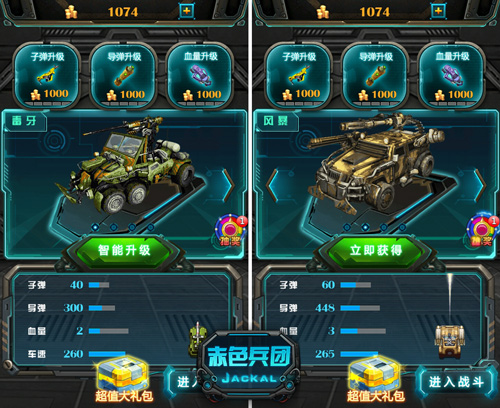Select first page dot under 雷牙 vehicle
Image resolution: width=500 pixels, height=408 pixels.
95,227
